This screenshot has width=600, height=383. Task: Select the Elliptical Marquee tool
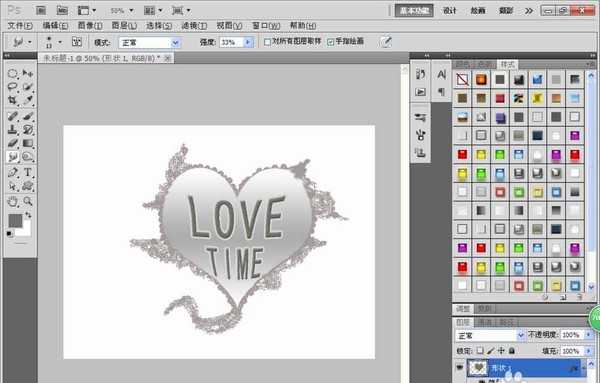(13, 73)
